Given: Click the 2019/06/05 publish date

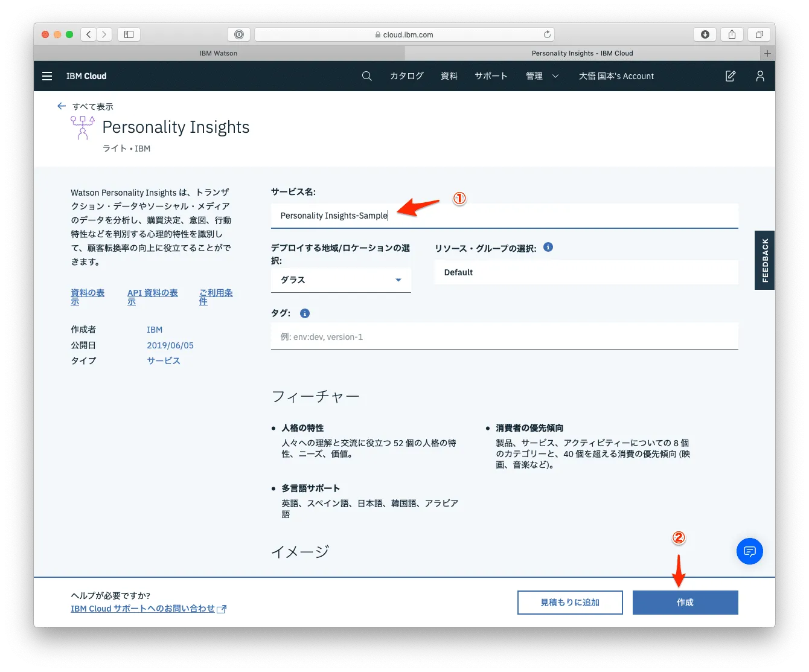Looking at the screenshot, I should pos(170,345).
